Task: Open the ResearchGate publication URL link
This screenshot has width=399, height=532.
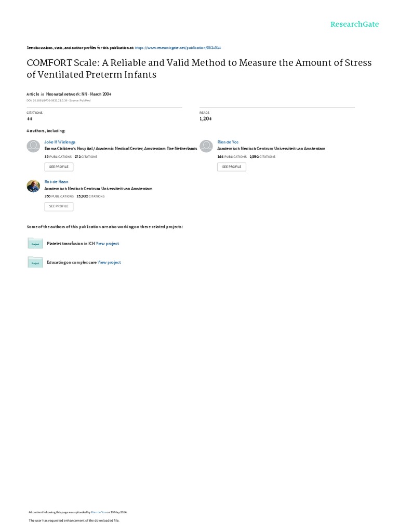Action: 178,47
